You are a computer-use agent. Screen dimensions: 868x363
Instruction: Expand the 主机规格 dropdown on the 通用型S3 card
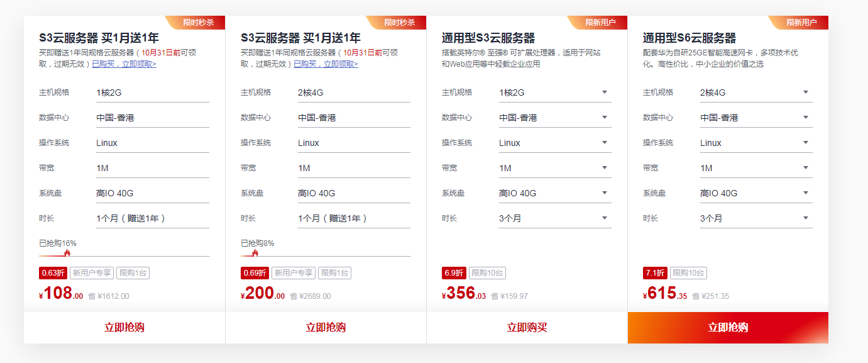point(555,92)
